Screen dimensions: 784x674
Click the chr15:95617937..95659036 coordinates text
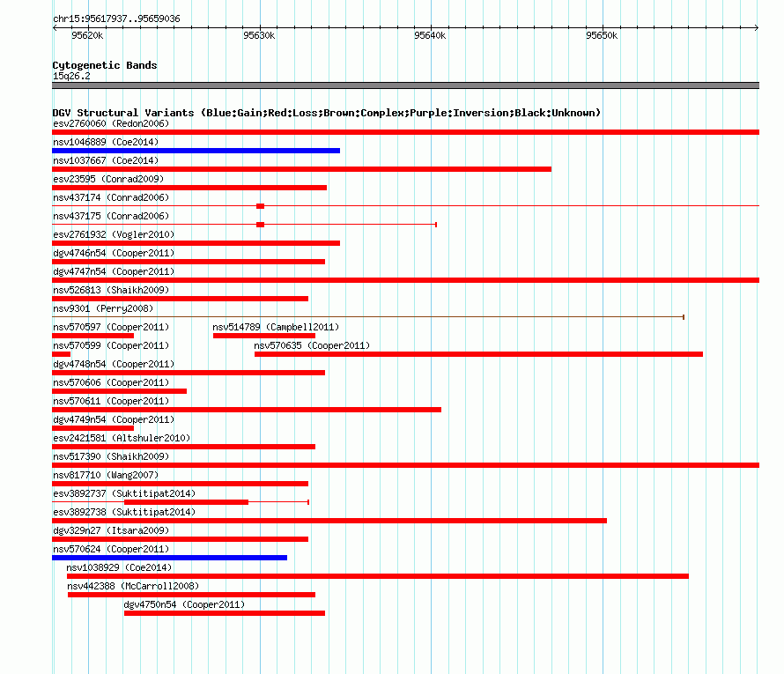[116, 19]
